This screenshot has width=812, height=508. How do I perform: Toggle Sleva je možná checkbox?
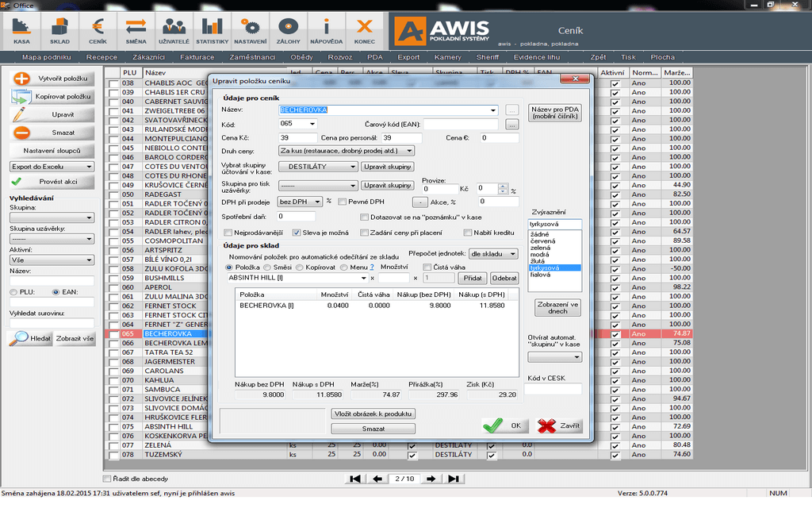pyautogui.click(x=297, y=233)
